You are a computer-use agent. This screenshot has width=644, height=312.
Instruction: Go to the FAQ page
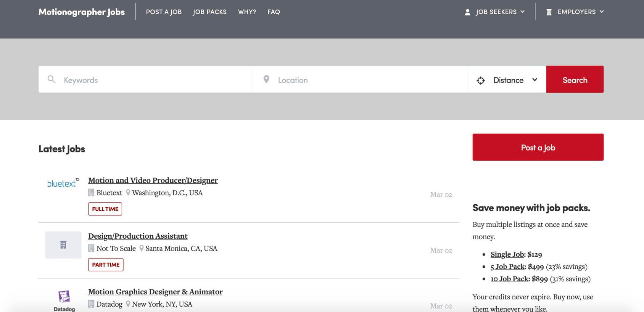274,12
